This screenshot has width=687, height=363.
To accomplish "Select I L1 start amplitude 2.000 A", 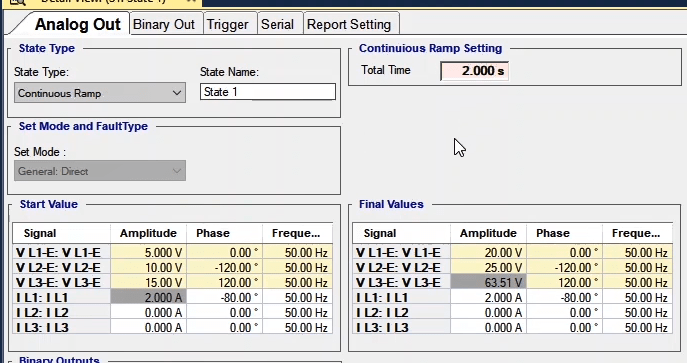I will coord(149,297).
